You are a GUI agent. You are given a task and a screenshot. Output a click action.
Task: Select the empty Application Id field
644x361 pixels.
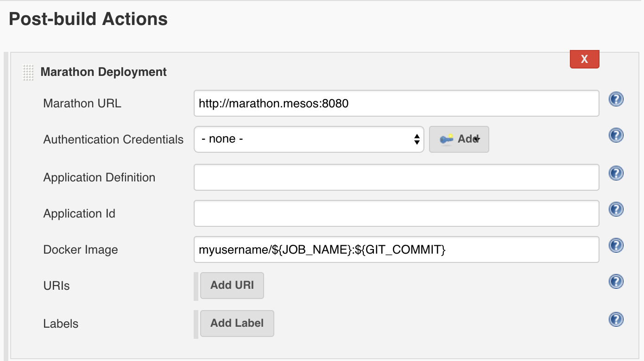(397, 213)
